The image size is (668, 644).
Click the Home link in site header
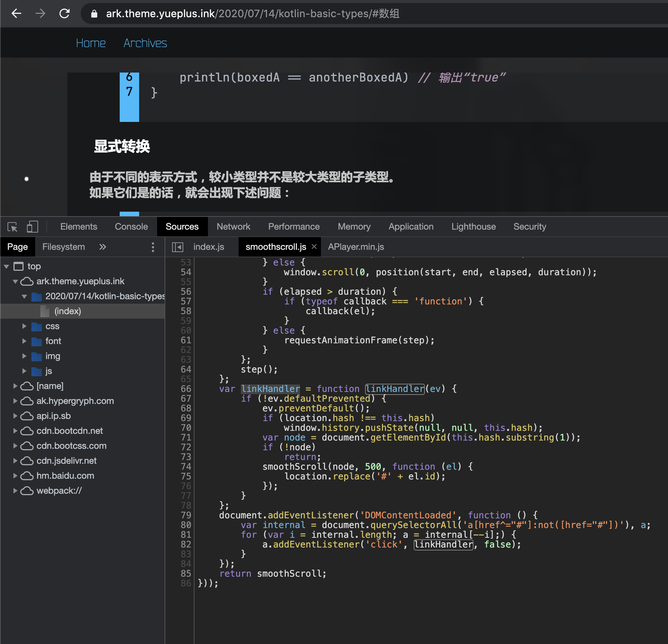click(x=91, y=43)
